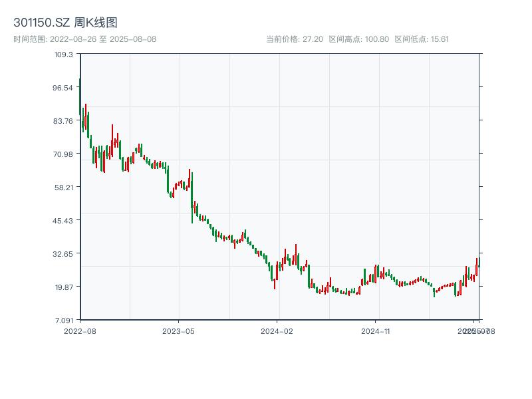Click the 2024-02 x-axis date label
The height and width of the screenshot is (399, 532).
[x=277, y=331]
